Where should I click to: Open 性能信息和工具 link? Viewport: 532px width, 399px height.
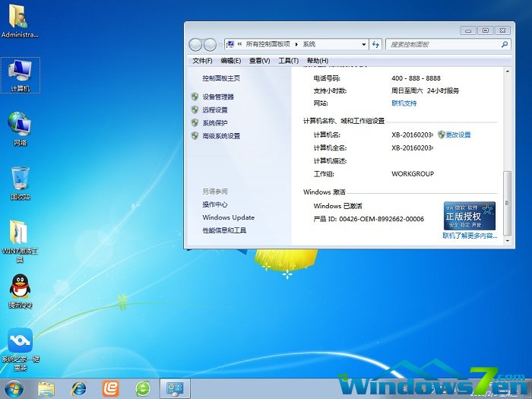[x=224, y=230]
